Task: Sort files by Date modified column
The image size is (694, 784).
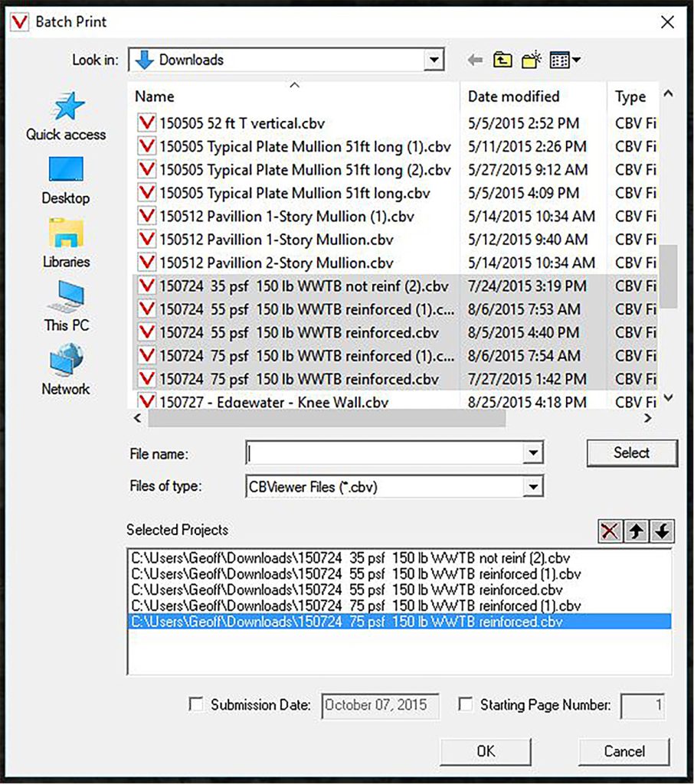Action: tap(513, 96)
